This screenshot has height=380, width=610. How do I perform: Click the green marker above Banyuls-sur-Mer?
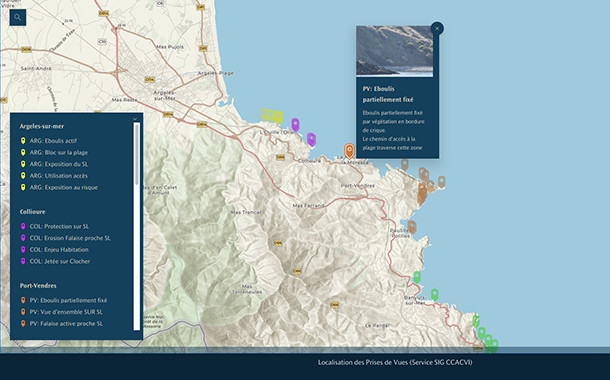tap(417, 277)
